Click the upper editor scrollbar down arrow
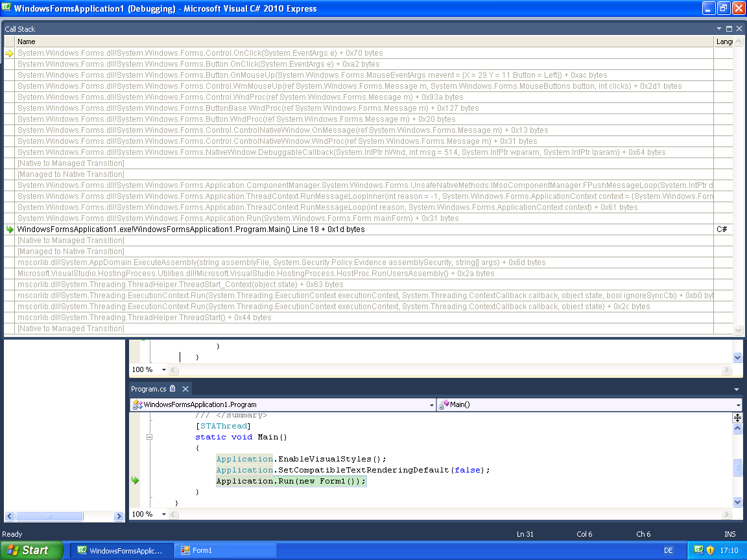 tap(737, 357)
